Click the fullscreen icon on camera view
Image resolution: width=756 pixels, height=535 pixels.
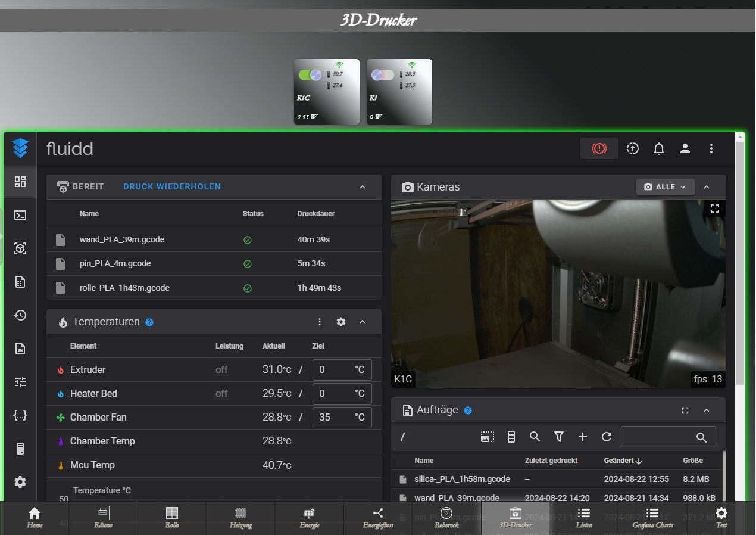(x=715, y=209)
